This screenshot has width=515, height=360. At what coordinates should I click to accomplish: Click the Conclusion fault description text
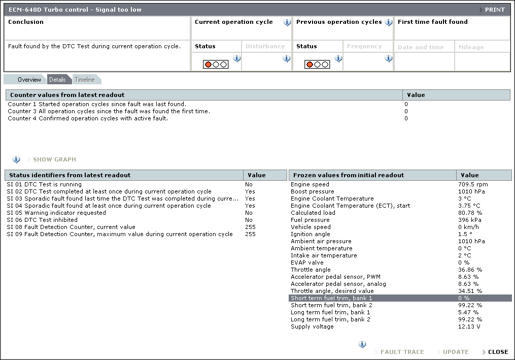click(x=94, y=46)
